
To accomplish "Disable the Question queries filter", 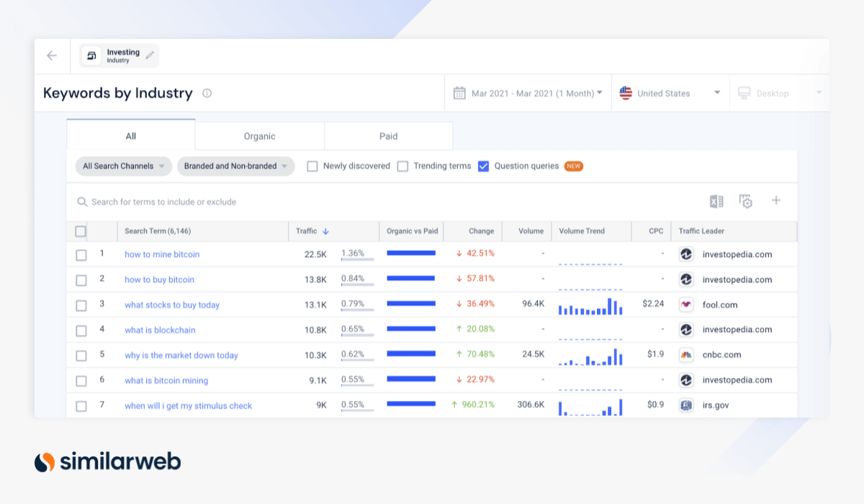I will (483, 166).
